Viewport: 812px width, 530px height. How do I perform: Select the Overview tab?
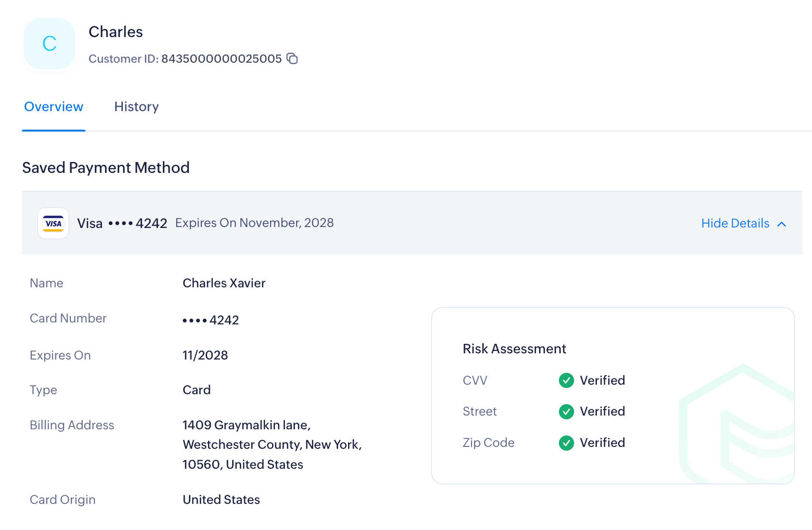[54, 107]
